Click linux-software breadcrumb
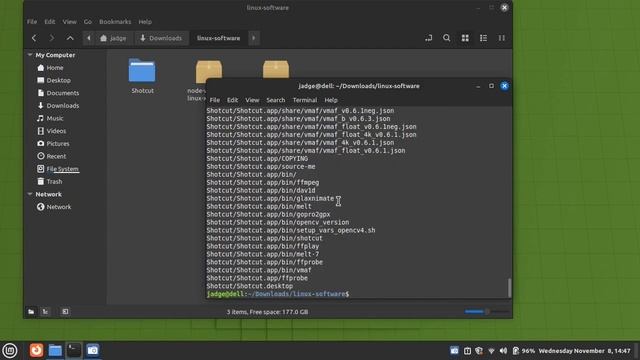Image resolution: width=640 pixels, height=360 pixels. [218, 38]
